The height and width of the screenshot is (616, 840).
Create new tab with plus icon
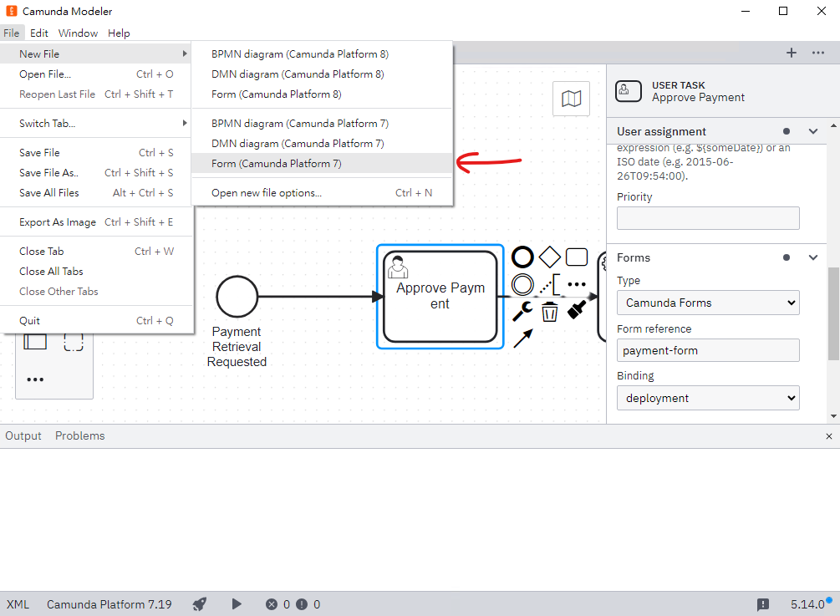pos(792,53)
